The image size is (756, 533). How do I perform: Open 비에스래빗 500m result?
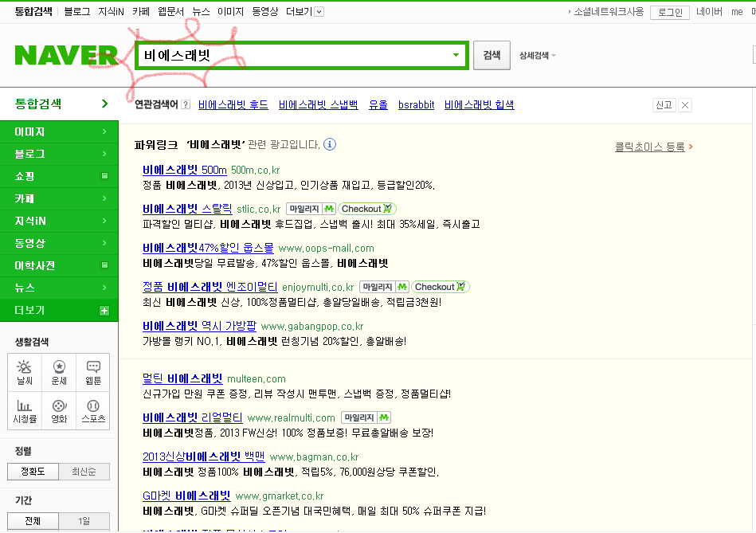point(185,170)
